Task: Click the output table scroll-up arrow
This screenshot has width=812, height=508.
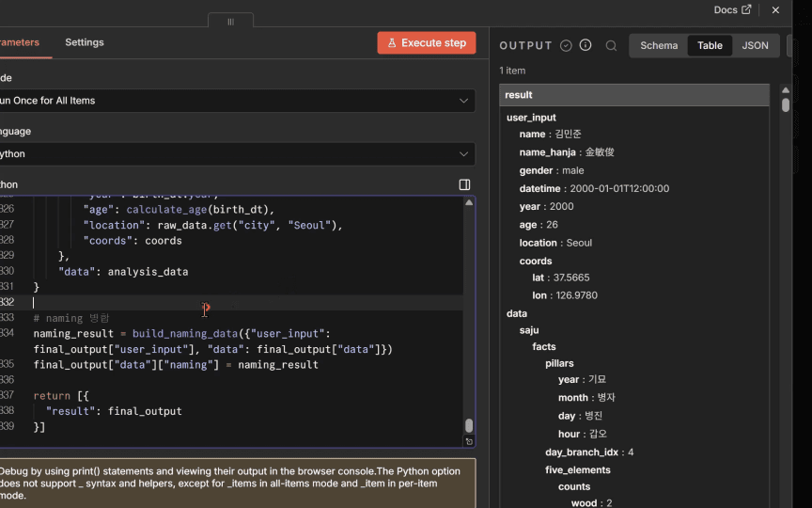Action: pos(786,91)
